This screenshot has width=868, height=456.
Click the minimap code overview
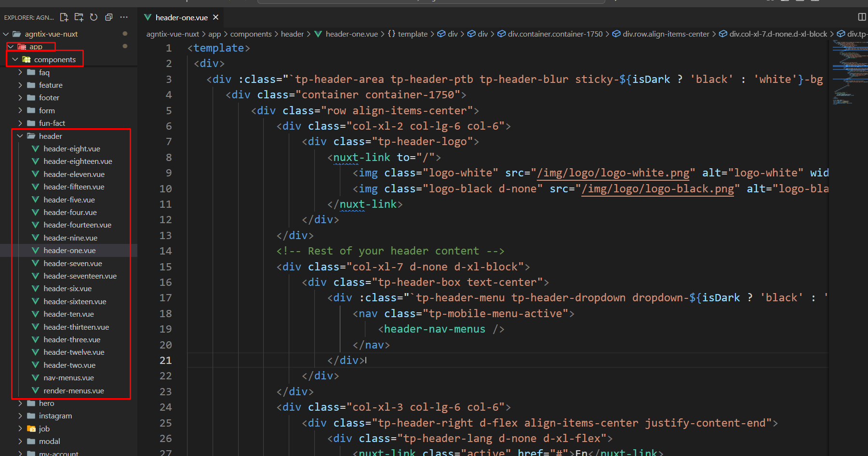click(848, 72)
